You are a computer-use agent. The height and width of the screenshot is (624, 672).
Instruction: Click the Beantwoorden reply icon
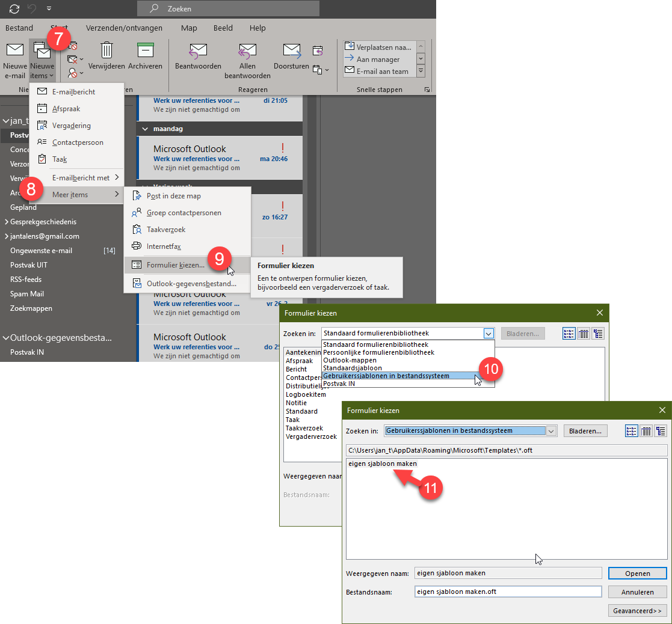pos(198,51)
